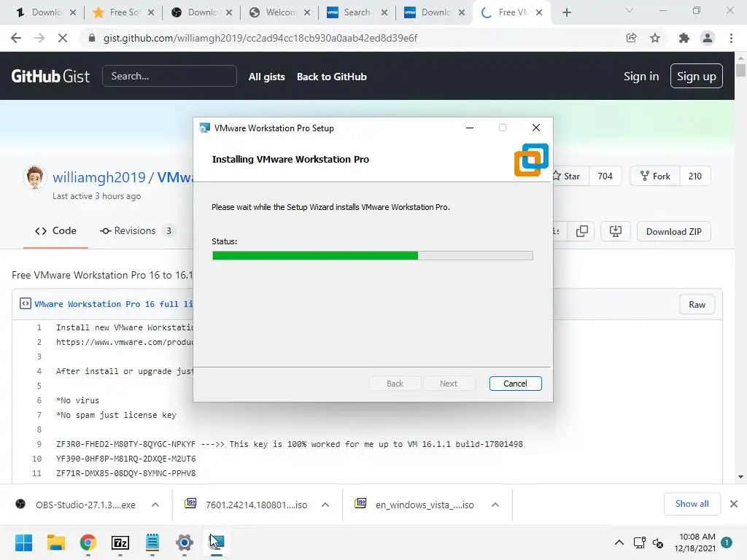Screen dimensions: 747x560
Task: Fork this gist
Action: (x=655, y=176)
